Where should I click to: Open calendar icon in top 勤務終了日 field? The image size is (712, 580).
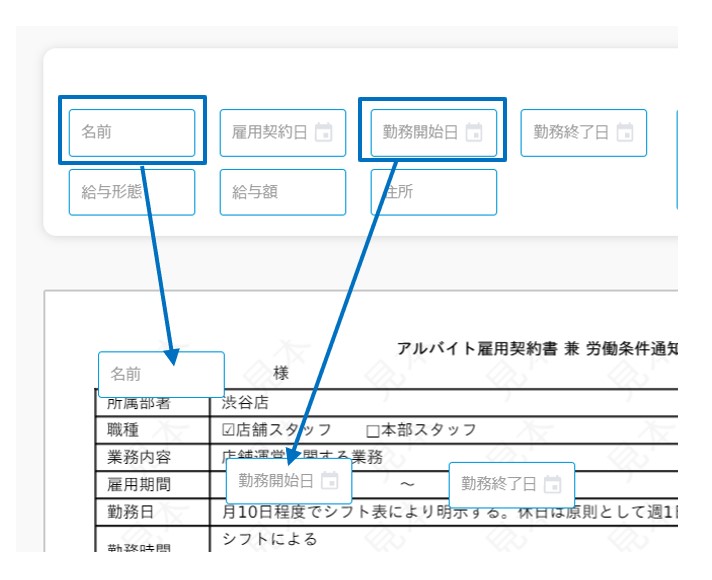(x=625, y=132)
